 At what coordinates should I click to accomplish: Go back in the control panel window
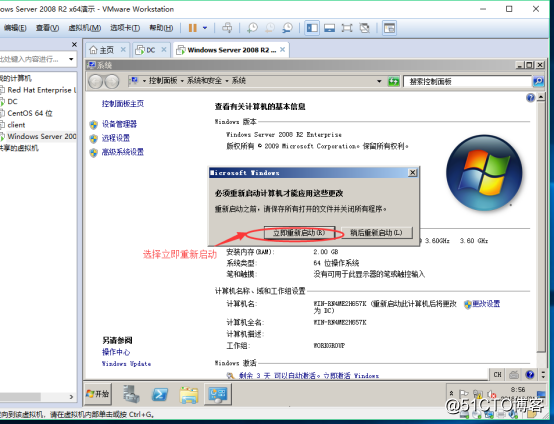(x=95, y=82)
